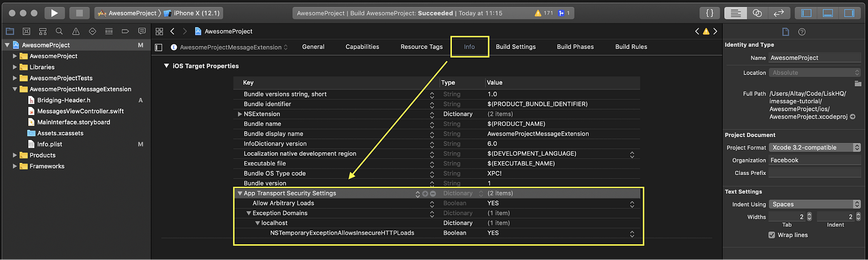Toggle the Debug area panel
868x260 pixels.
pos(828,13)
